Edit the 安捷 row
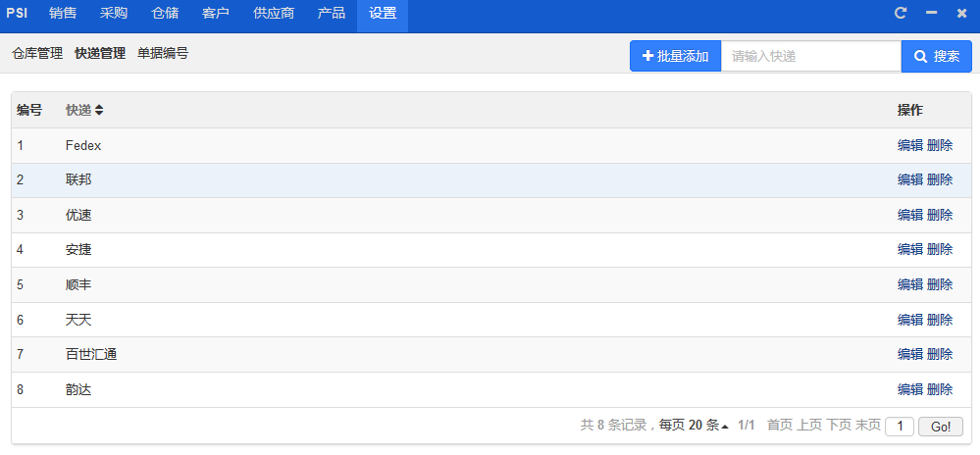Viewport: 980px width, 455px height. point(910,250)
